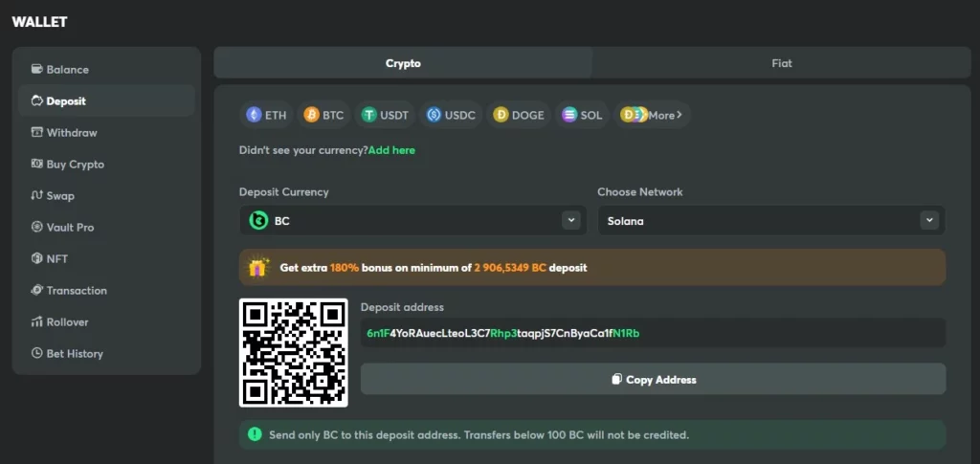Click the Rollover chart icon
Viewport: 980px width, 464px height.
point(37,321)
